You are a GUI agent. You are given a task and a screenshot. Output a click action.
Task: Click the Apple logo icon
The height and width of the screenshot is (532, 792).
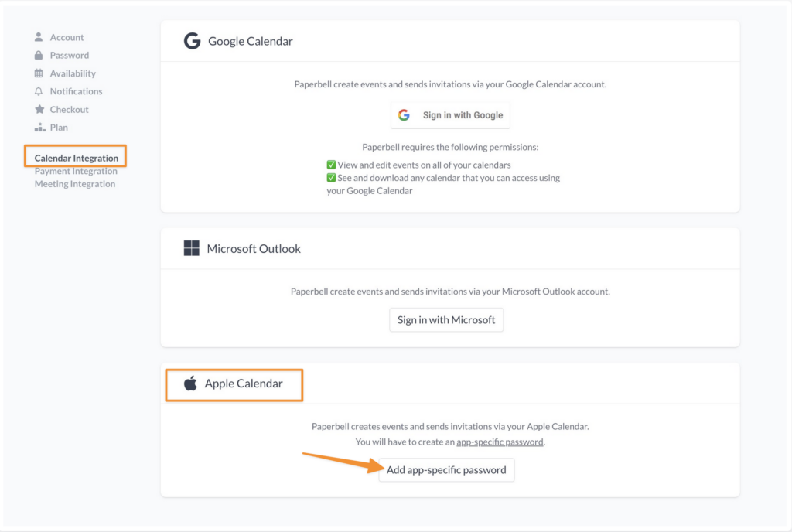point(190,384)
